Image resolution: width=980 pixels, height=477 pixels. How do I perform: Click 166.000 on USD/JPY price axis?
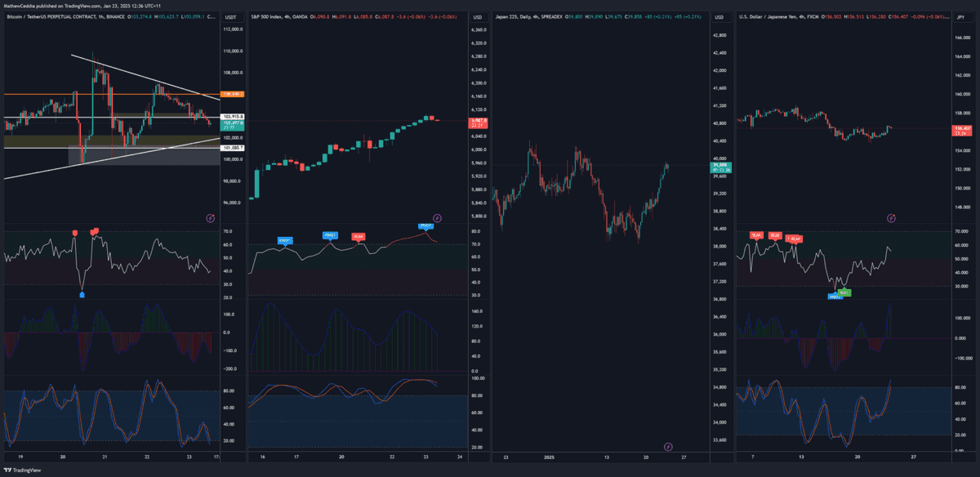(x=964, y=38)
